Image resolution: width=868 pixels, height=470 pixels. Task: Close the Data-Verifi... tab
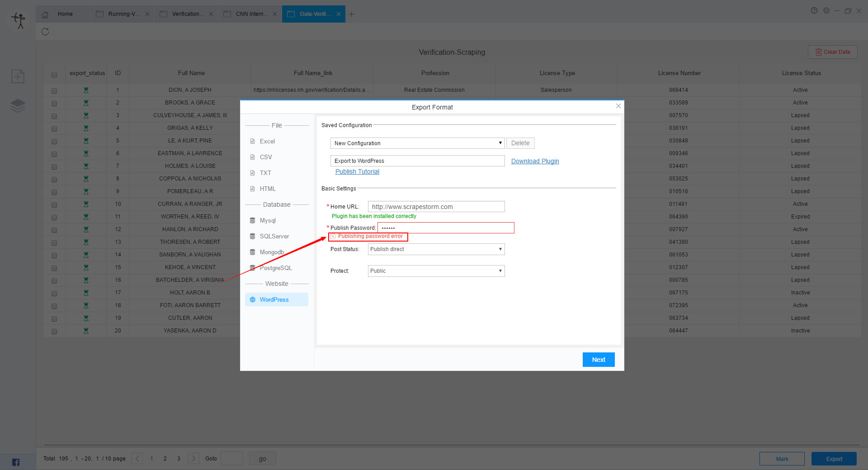pos(339,14)
